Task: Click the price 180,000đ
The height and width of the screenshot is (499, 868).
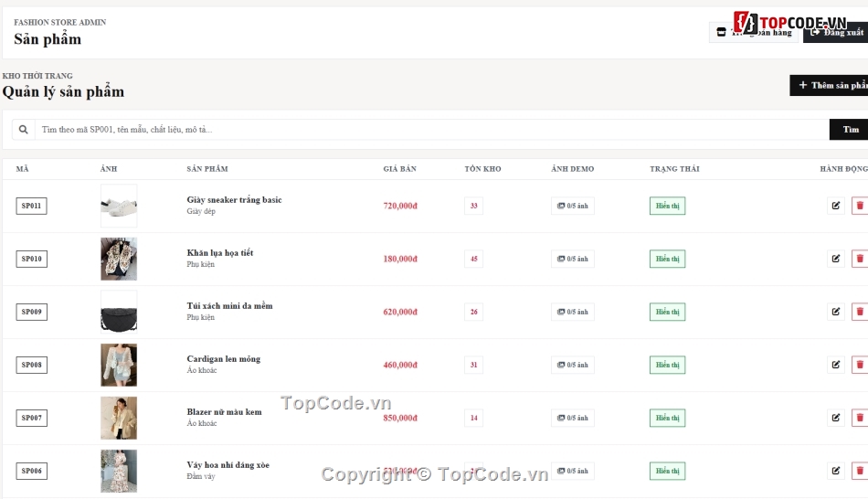Action: (x=400, y=259)
